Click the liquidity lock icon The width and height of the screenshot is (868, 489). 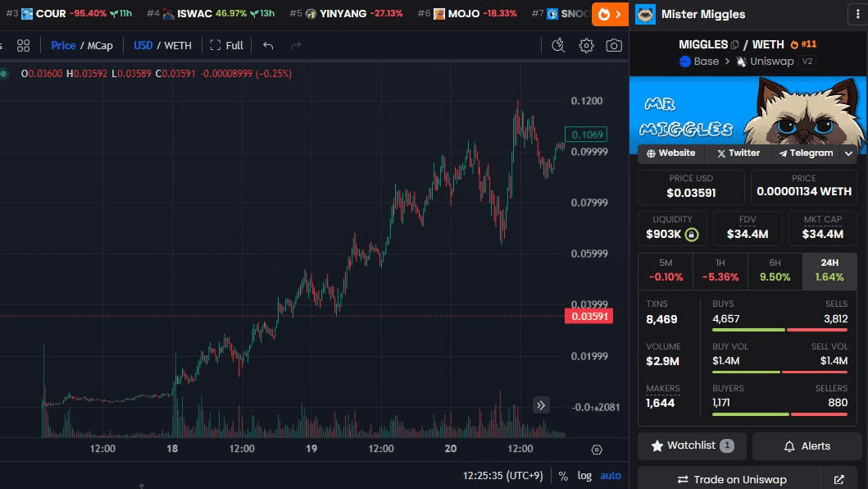692,235
